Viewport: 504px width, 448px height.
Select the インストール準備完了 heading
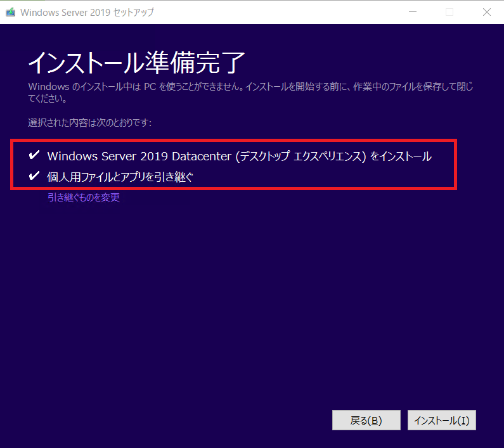point(136,62)
